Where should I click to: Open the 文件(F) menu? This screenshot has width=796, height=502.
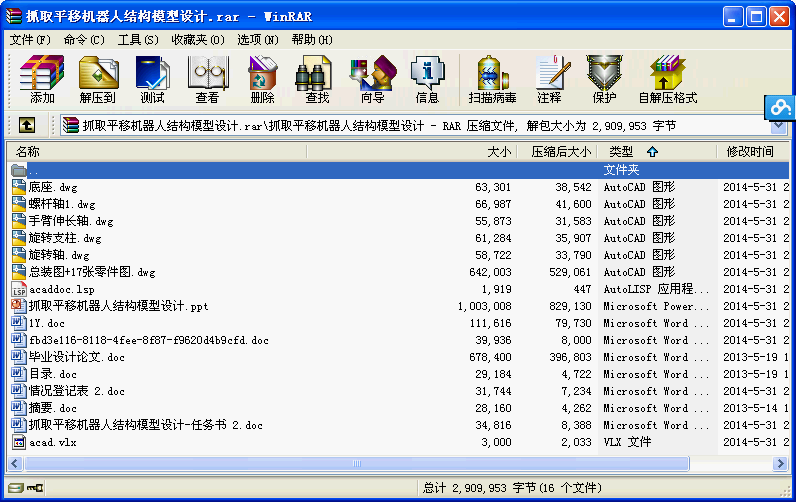point(30,40)
